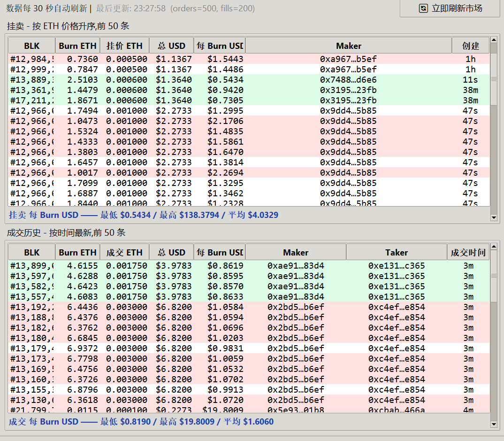Image resolution: width=504 pixels, height=441 pixels.
Task: Select fill row with per-burn $1.0702
Action: tap(249, 379)
